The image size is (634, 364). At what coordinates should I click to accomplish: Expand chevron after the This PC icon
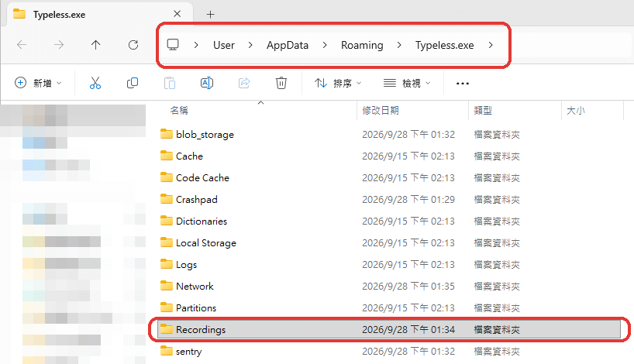pyautogui.click(x=196, y=45)
